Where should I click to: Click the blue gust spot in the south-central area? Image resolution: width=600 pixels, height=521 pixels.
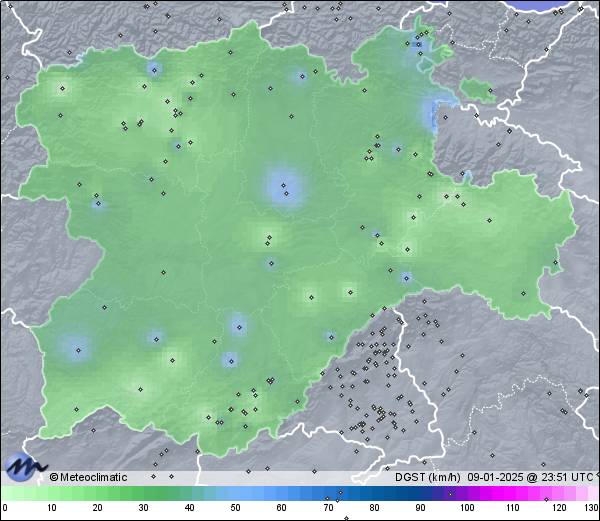tap(237, 325)
